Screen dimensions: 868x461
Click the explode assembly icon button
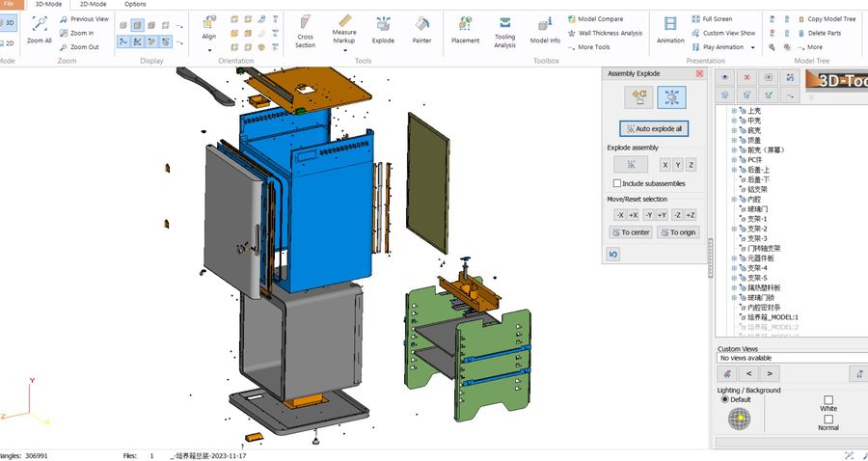(x=631, y=164)
